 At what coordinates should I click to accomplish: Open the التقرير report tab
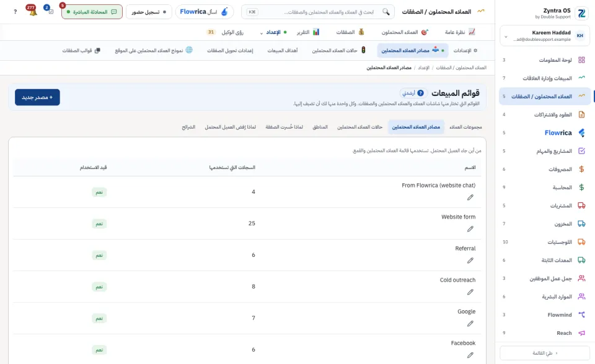pyautogui.click(x=308, y=32)
